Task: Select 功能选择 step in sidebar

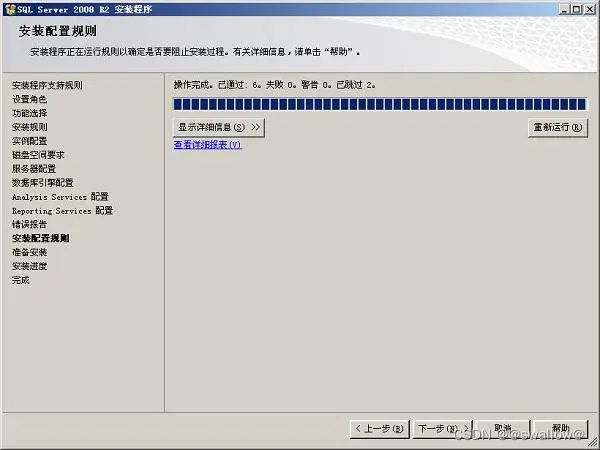Action: click(x=29, y=113)
